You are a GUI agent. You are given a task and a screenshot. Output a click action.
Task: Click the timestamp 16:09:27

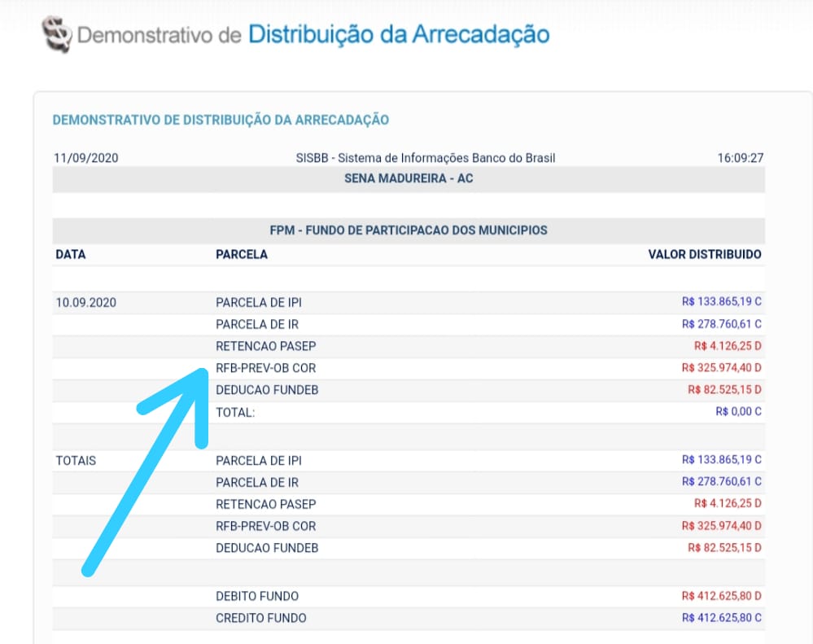[740, 158]
